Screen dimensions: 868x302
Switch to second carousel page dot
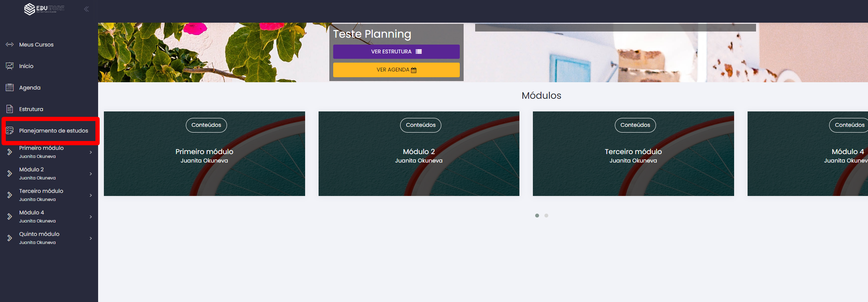click(x=546, y=216)
